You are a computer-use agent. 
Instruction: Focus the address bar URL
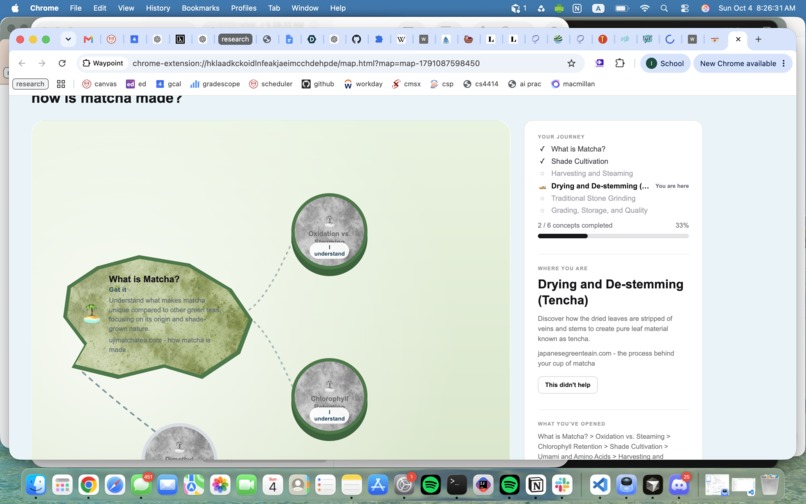pyautogui.click(x=306, y=63)
